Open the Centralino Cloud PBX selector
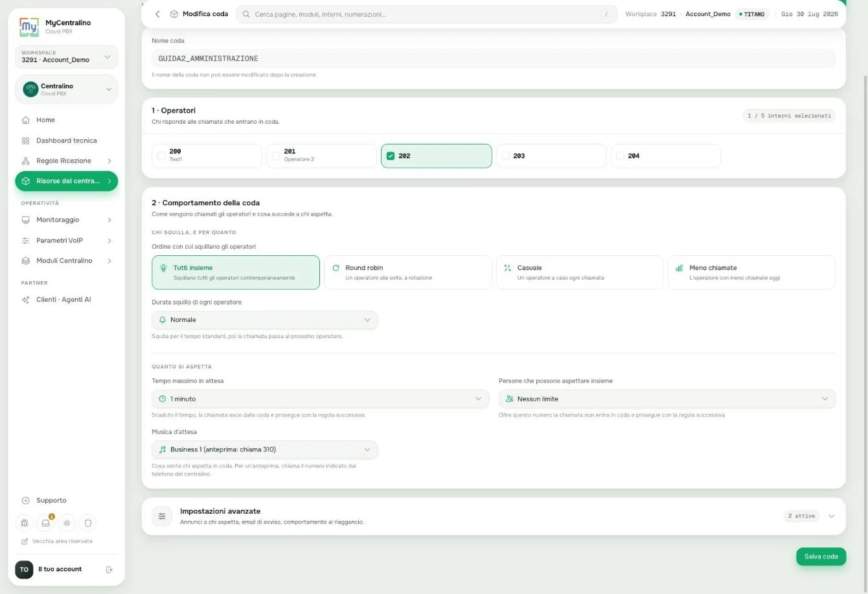 pos(67,89)
